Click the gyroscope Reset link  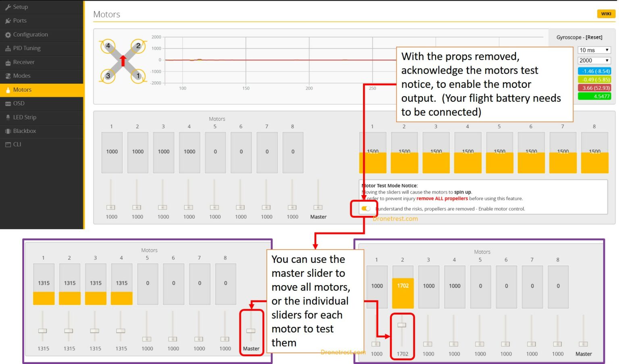coord(594,37)
